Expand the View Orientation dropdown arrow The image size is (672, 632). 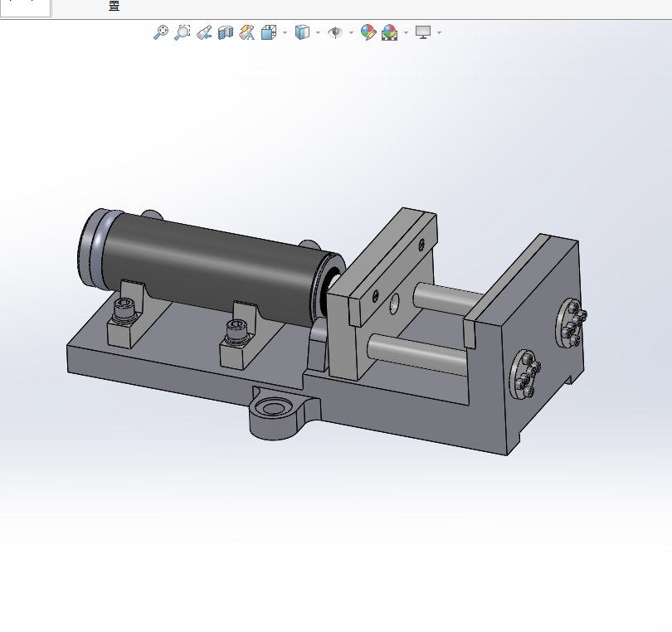[285, 32]
